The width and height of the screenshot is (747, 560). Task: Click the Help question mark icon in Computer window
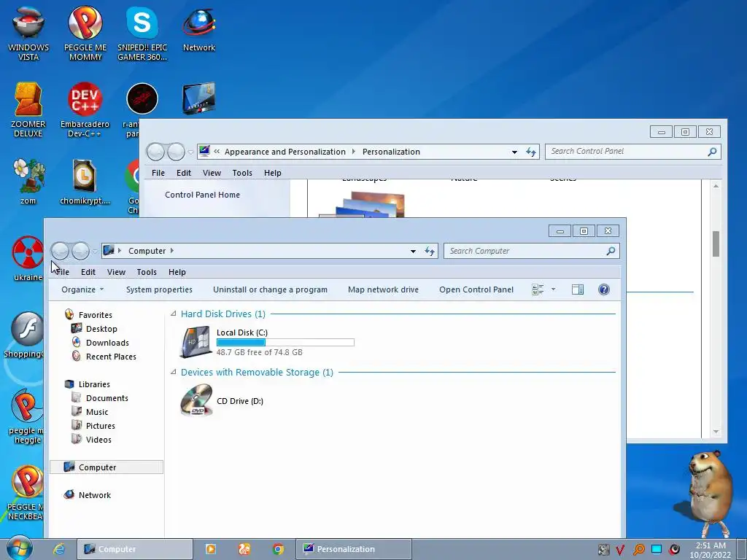(603, 289)
